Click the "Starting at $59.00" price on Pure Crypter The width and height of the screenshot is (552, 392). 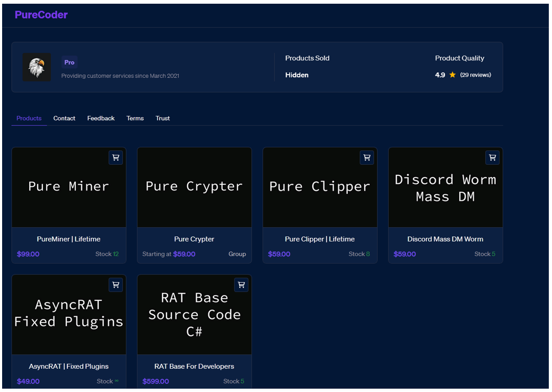(x=169, y=254)
